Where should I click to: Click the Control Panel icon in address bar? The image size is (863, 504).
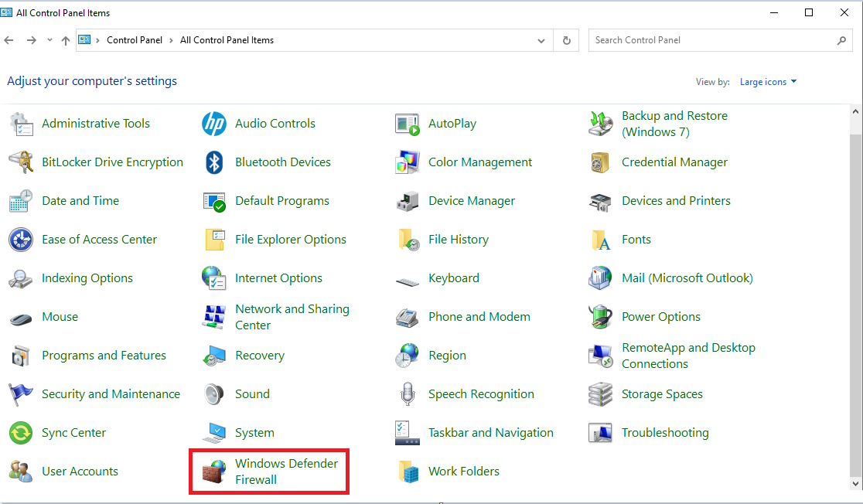84,39
